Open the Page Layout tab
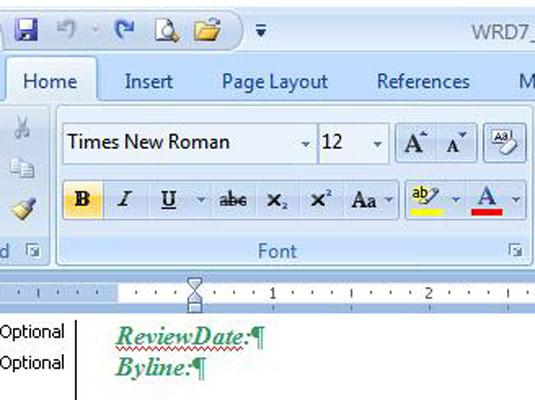This screenshot has width=535, height=400. (x=275, y=82)
